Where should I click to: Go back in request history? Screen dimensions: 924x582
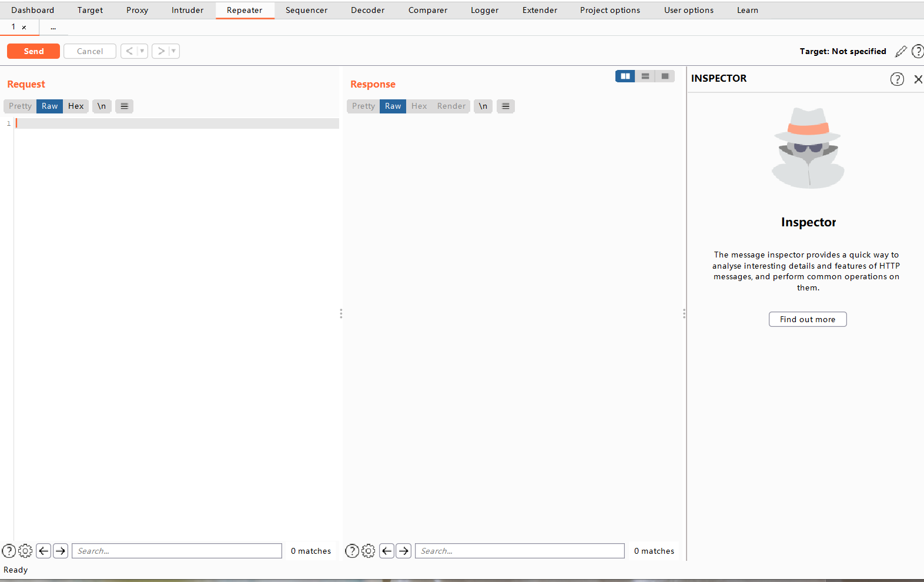[129, 51]
